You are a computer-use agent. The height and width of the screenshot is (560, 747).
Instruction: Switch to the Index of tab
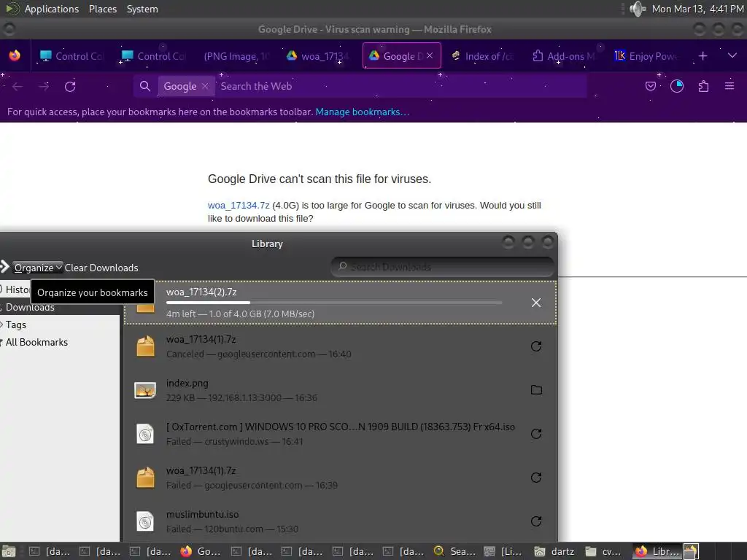point(482,55)
